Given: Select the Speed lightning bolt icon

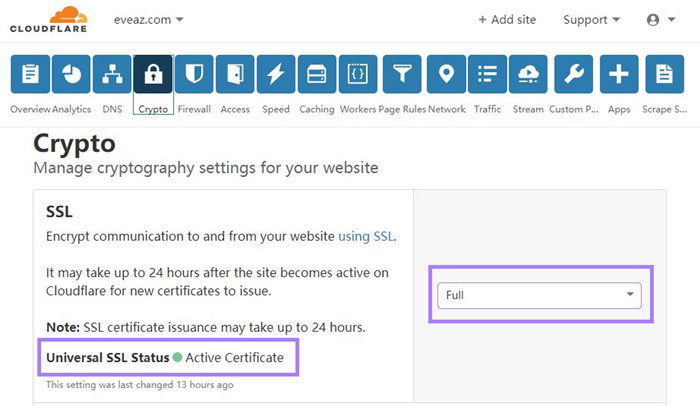Looking at the screenshot, I should [276, 74].
